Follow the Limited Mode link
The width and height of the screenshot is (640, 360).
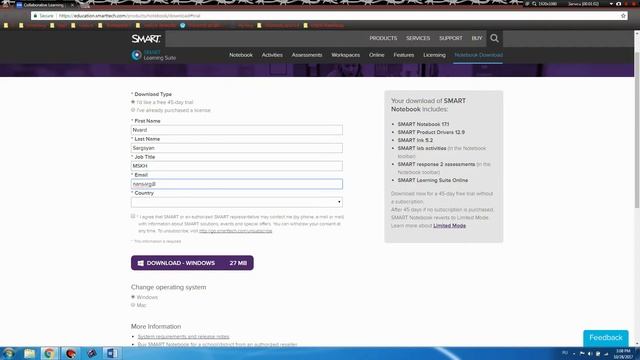click(449, 226)
